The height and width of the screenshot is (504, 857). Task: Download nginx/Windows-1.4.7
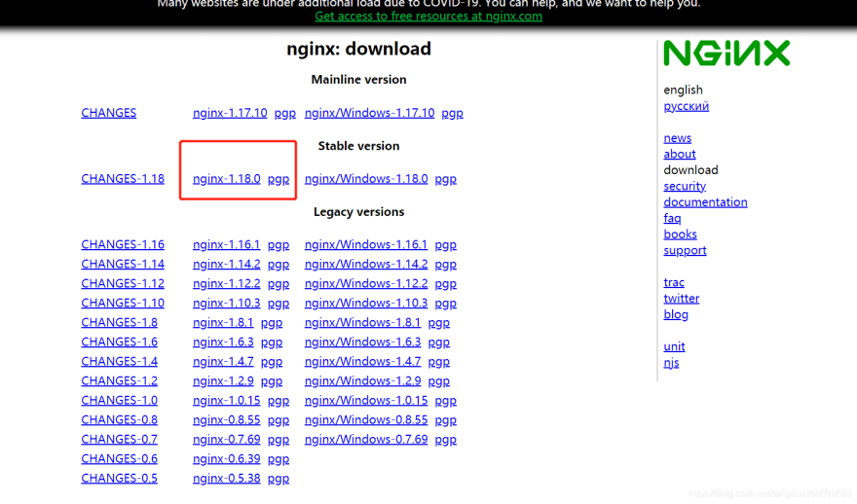pos(363,362)
